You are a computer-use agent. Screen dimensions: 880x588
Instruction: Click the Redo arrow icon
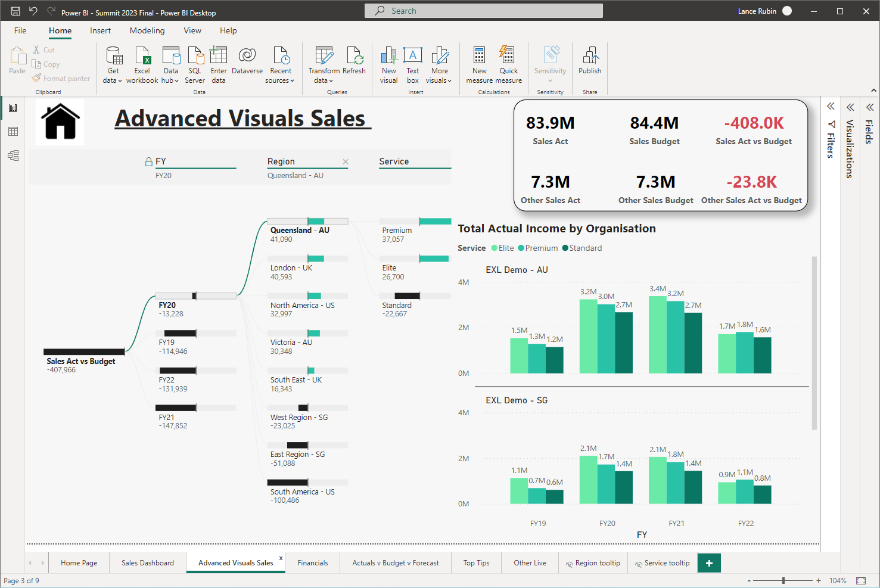[51, 11]
